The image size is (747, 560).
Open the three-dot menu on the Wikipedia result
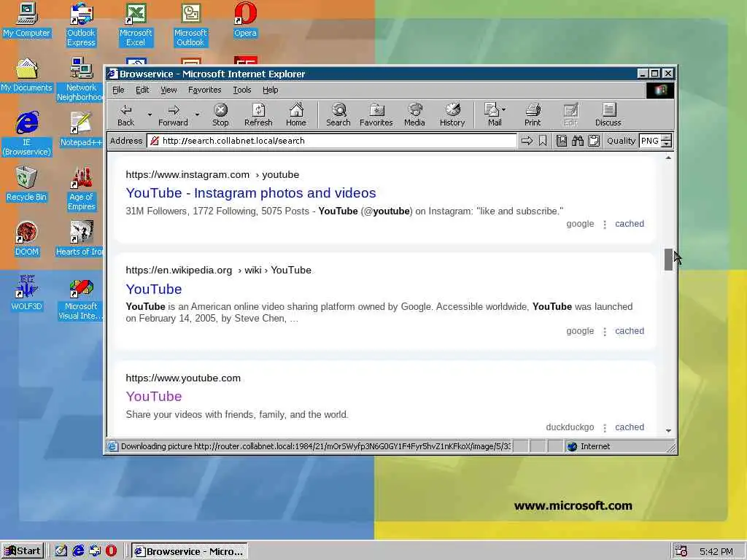(605, 332)
